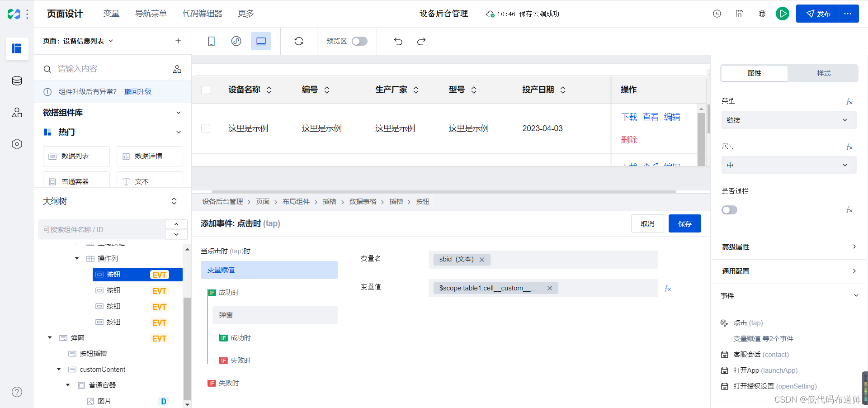
Task: Toggle the 大纲树 panel expander
Action: tap(174, 201)
